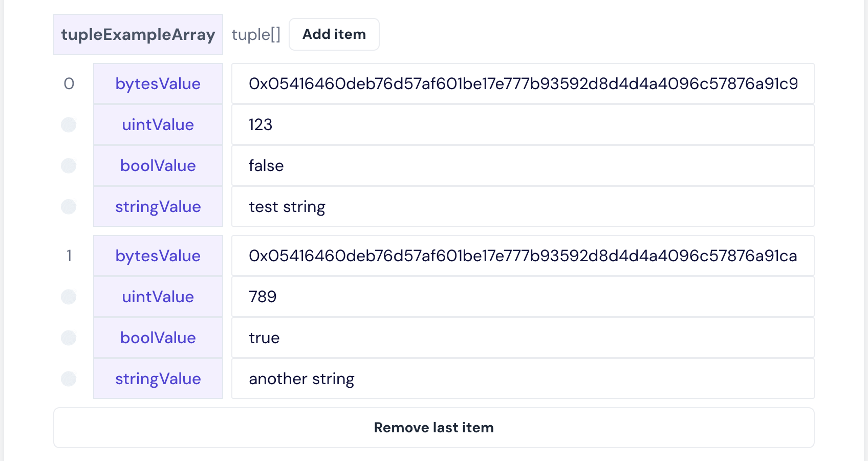Edit the 'test string' input field
The image size is (868, 461).
click(523, 206)
